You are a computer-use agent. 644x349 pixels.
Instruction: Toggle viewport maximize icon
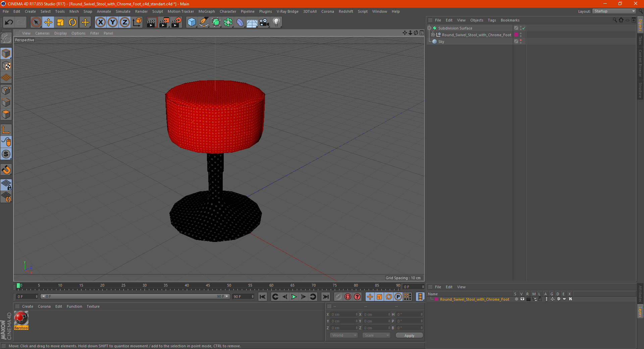pos(422,33)
